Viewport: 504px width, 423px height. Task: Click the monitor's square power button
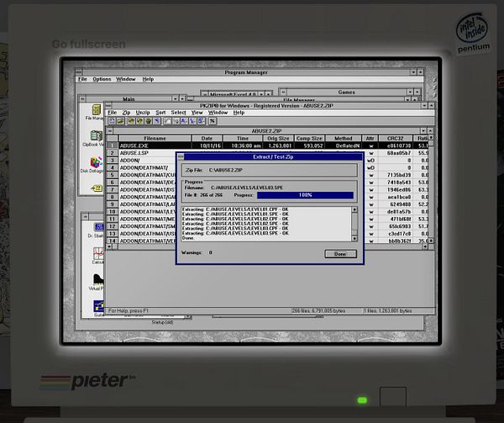tap(393, 396)
